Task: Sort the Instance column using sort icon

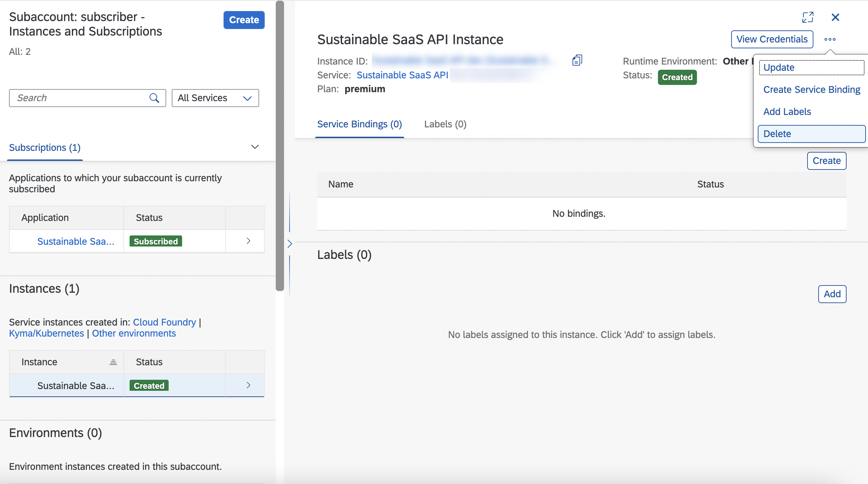Action: (x=113, y=362)
